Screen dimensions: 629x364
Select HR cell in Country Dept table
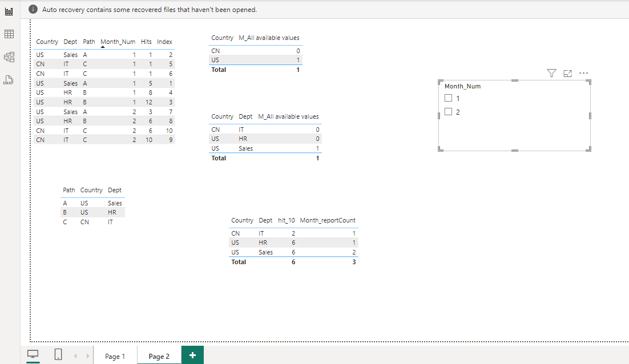243,139
